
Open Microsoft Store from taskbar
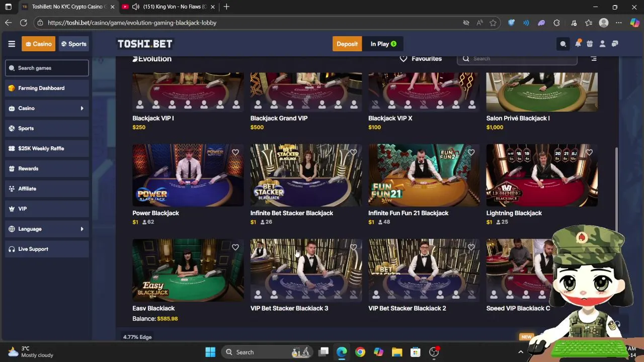coord(416,352)
